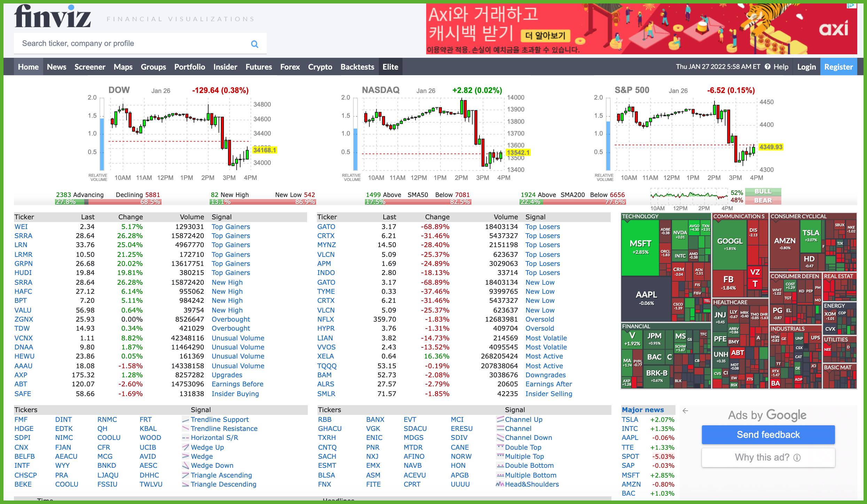This screenshot has width=867, height=504.
Task: Click the GOOGL tile in heatmap
Action: (x=730, y=244)
